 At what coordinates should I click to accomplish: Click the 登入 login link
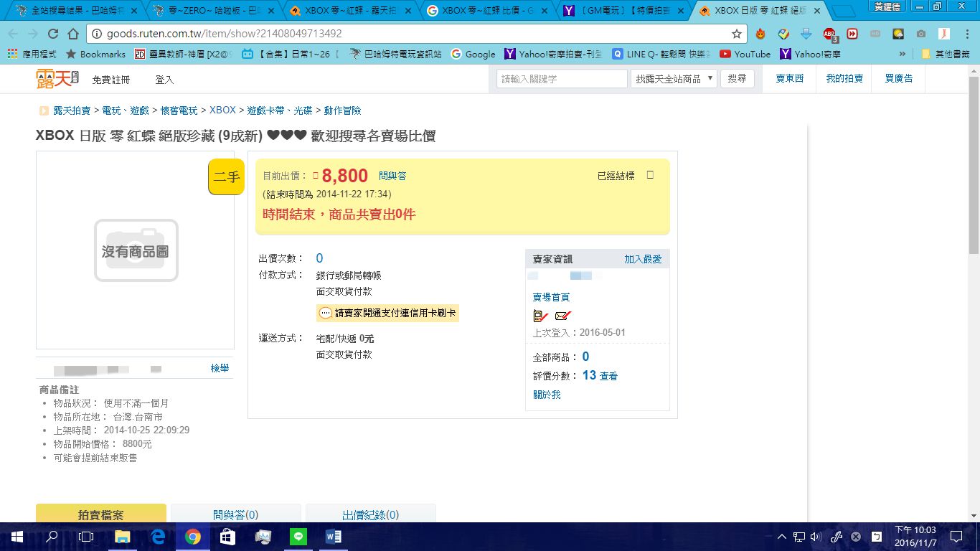pyautogui.click(x=164, y=80)
